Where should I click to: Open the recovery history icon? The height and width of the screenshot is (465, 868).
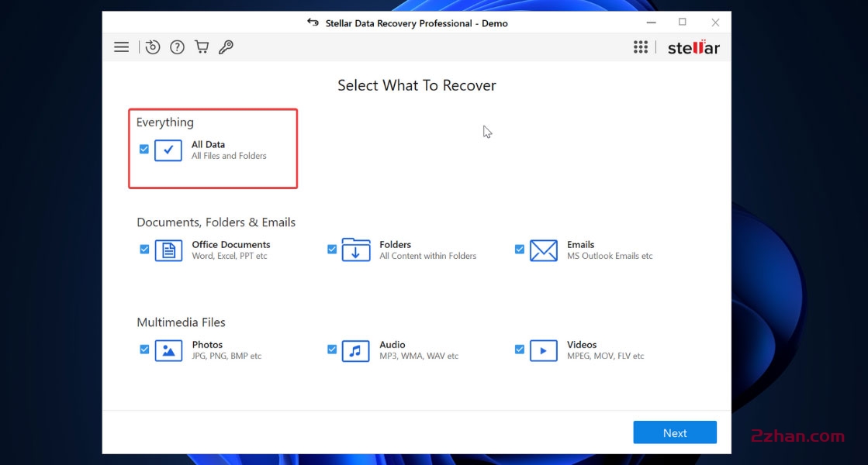152,46
